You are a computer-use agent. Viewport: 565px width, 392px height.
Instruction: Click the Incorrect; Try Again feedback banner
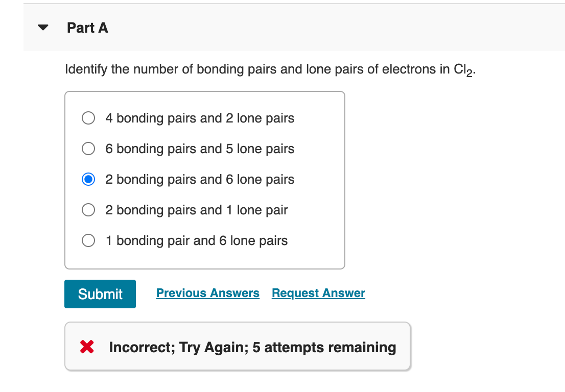[238, 347]
